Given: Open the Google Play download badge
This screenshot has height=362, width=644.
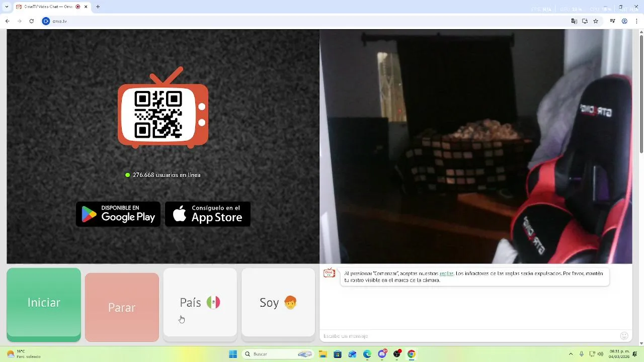Looking at the screenshot, I should (x=118, y=214).
